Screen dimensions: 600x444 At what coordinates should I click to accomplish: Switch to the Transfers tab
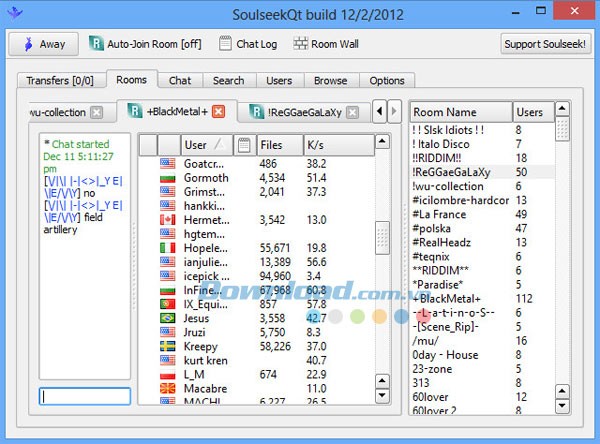coord(61,80)
